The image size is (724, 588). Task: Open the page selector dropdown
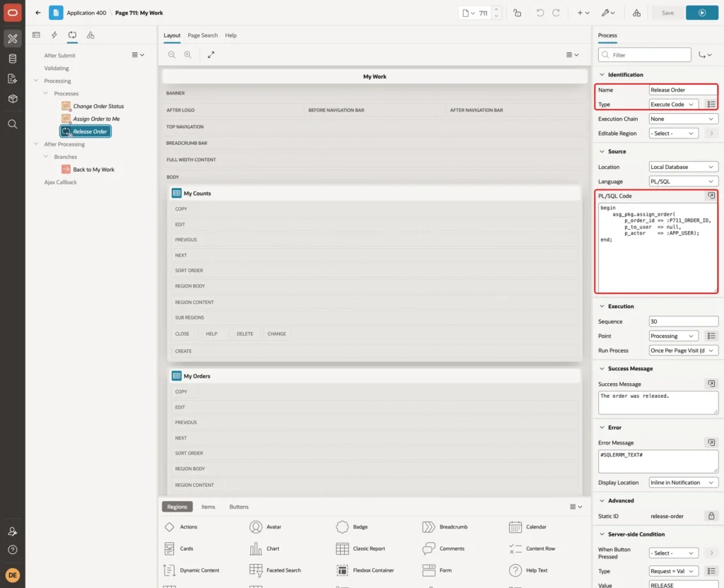(x=468, y=13)
